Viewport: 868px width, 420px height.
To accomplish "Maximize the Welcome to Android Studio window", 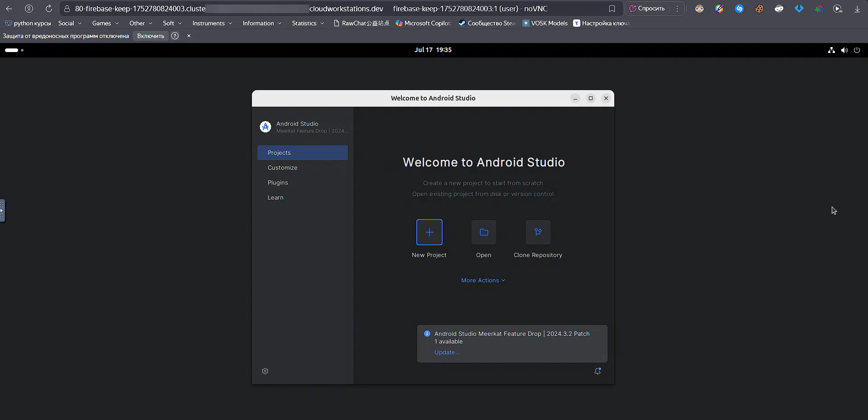I will pyautogui.click(x=591, y=98).
